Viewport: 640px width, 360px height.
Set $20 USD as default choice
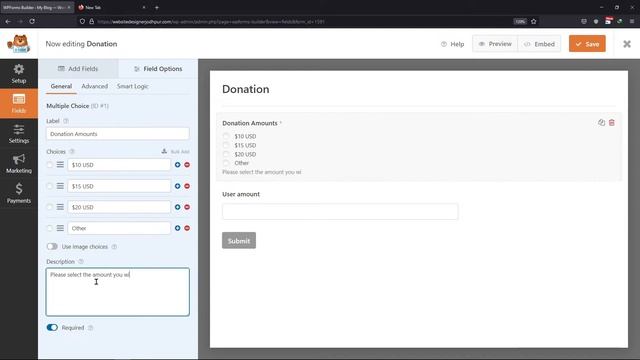(50, 207)
